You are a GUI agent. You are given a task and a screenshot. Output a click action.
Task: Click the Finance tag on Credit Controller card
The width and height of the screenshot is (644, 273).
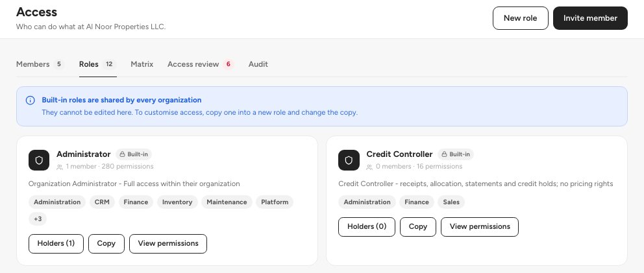click(417, 202)
